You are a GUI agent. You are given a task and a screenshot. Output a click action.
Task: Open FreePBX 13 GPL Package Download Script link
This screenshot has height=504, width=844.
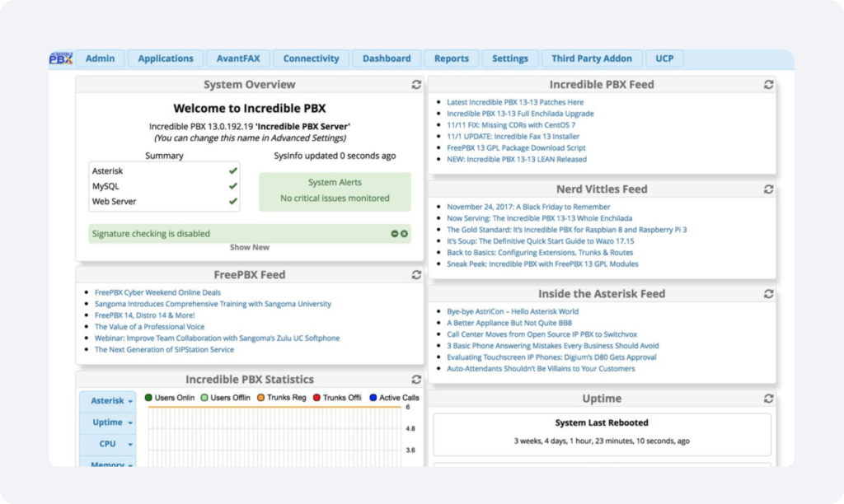click(516, 148)
